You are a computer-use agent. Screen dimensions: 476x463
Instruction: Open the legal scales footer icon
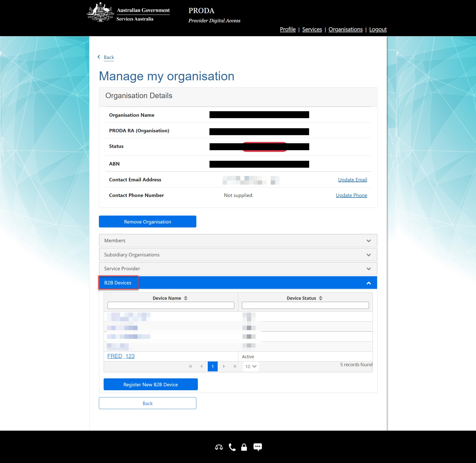point(219,447)
